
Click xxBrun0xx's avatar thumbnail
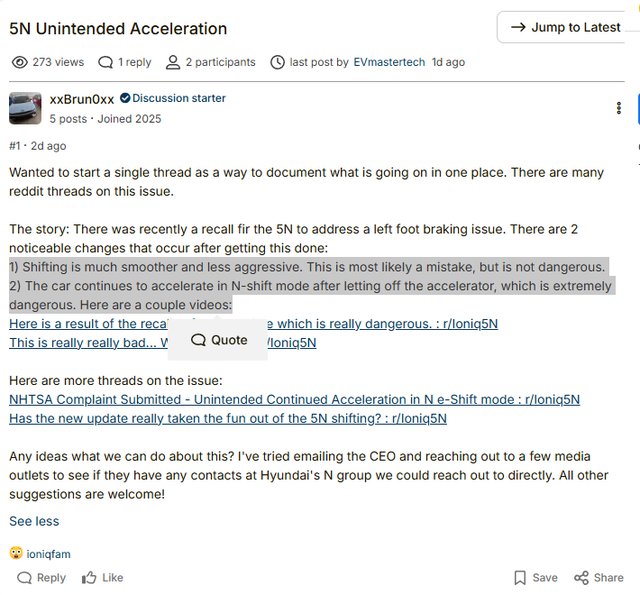pos(25,108)
